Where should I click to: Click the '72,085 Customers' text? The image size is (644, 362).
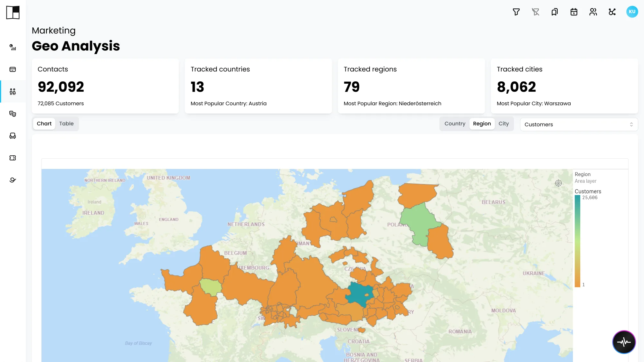61,103
